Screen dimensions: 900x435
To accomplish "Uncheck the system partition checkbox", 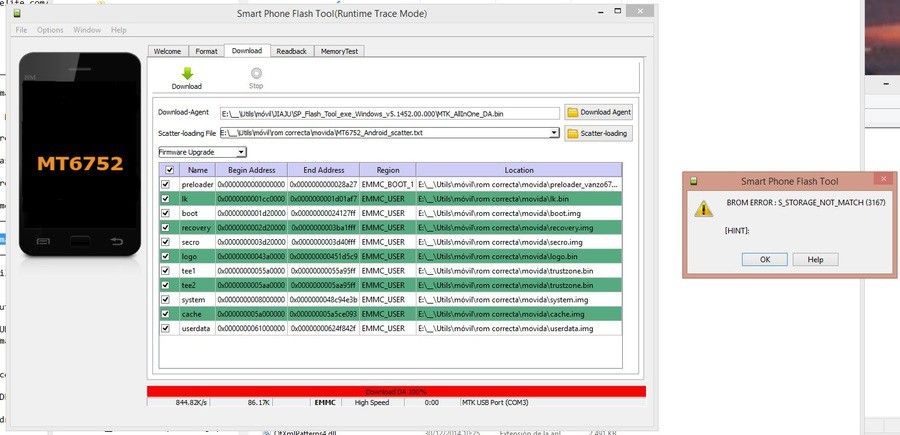I will coord(166,300).
